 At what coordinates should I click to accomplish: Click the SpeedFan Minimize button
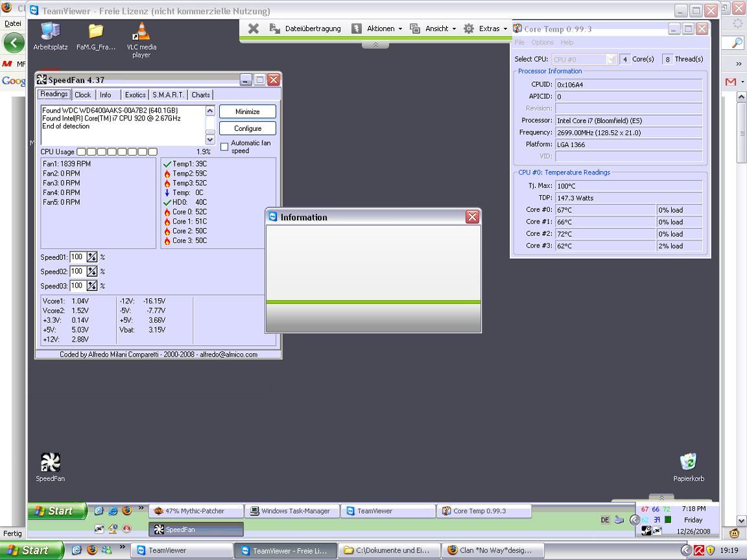247,111
